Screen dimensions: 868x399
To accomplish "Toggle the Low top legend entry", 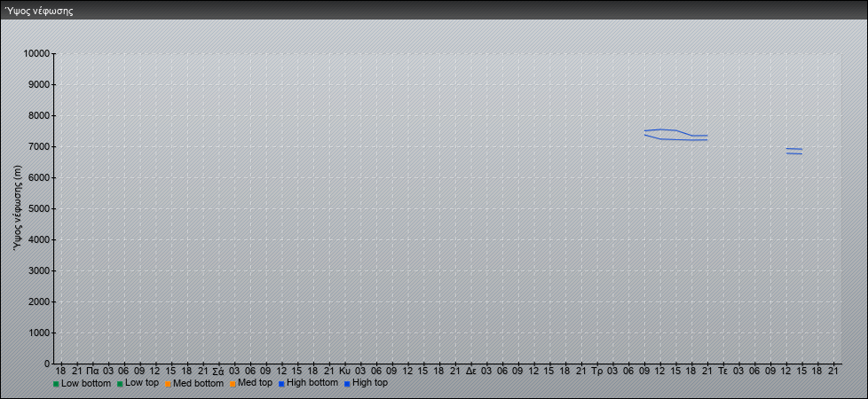I will (138, 383).
